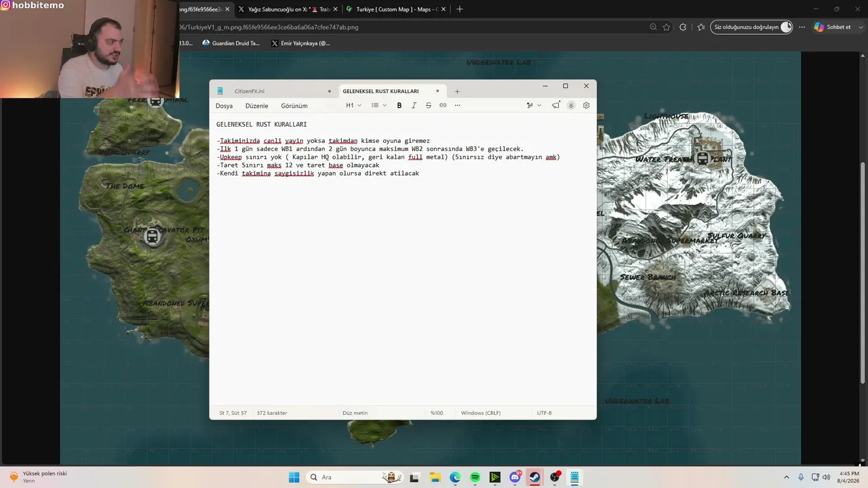Open Discord from the taskbar
Image resolution: width=868 pixels, height=488 pixels.
pyautogui.click(x=515, y=477)
